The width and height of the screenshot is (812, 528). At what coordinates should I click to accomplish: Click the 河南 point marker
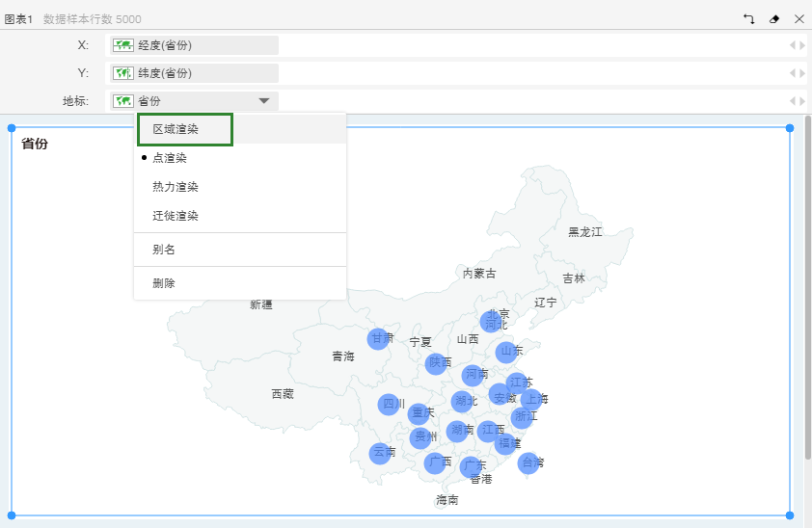point(473,375)
